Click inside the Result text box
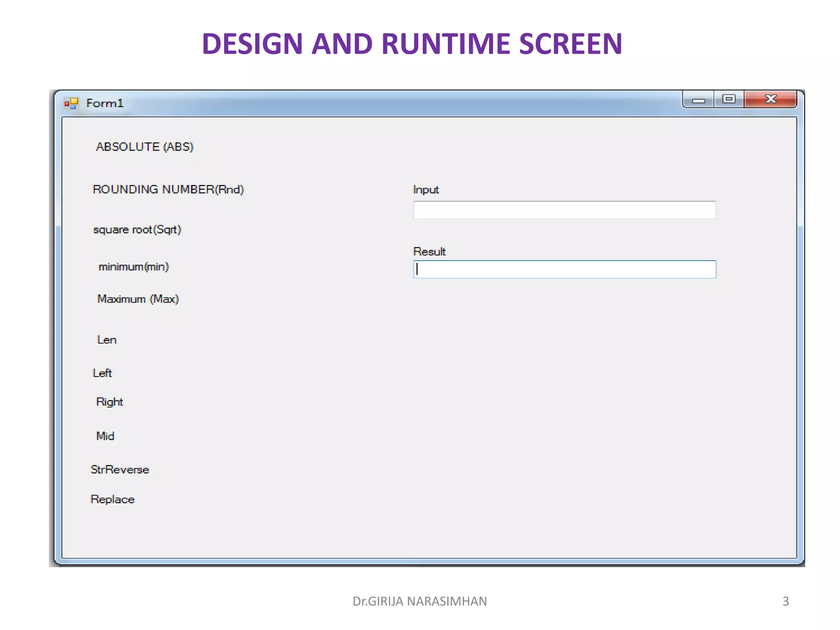The image size is (840, 630). (564, 269)
